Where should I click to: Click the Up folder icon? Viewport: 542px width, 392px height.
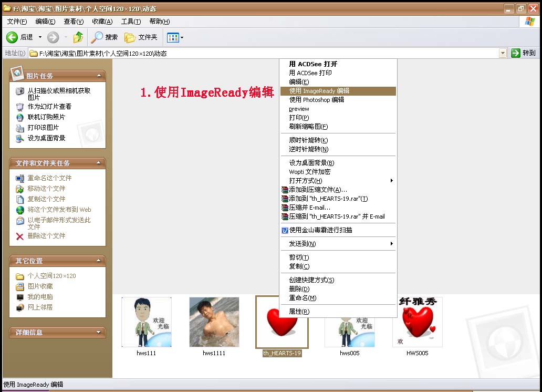pyautogui.click(x=78, y=37)
